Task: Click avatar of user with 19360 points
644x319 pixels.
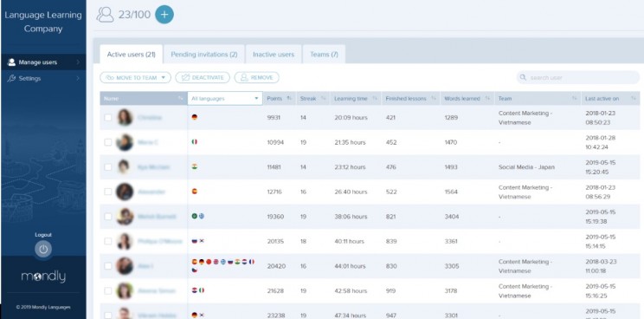Action: coord(125,217)
